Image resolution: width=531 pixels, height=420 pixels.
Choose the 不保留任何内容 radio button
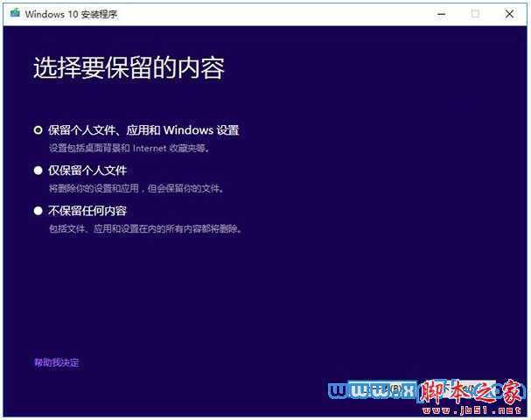pos(38,211)
